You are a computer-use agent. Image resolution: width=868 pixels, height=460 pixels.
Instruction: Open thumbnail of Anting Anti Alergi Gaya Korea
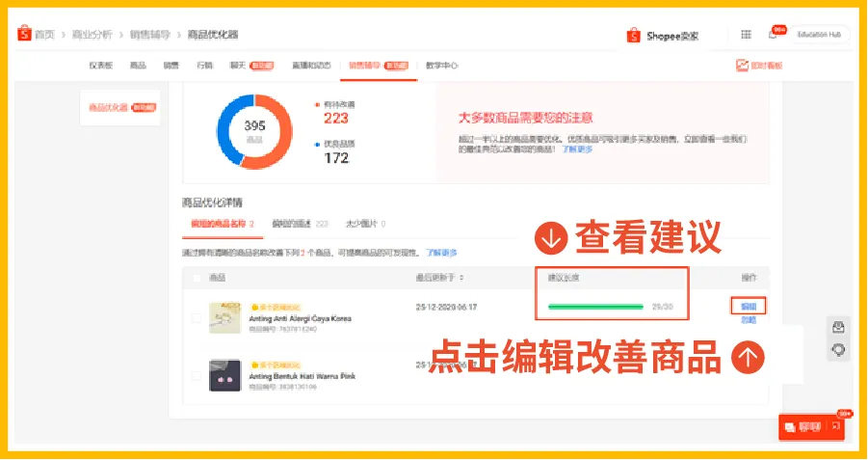pyautogui.click(x=224, y=317)
